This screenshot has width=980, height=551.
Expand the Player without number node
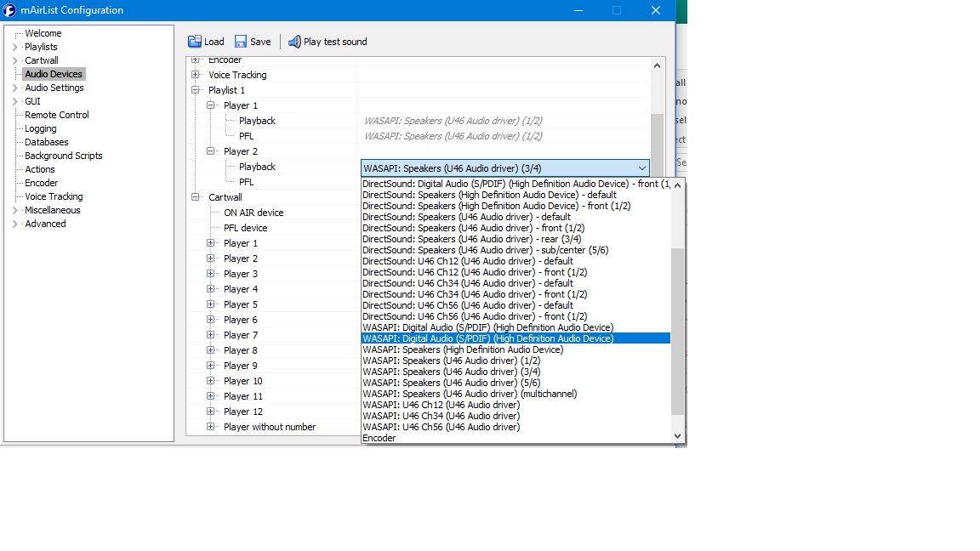tap(211, 427)
